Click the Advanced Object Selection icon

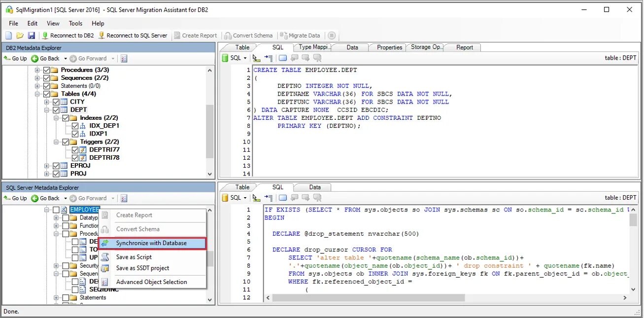(105, 282)
